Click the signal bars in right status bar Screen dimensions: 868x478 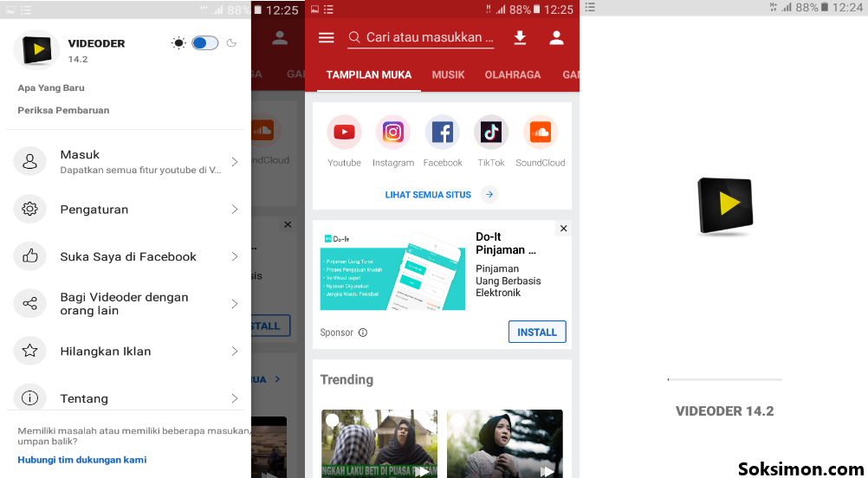point(787,8)
